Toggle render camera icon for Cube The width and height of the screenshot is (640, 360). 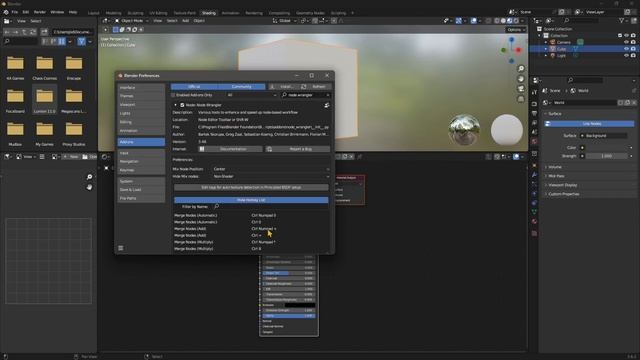[x=633, y=49]
